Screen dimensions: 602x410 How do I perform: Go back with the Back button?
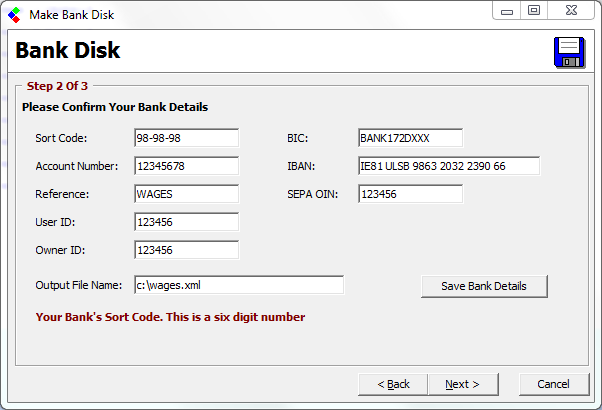[393, 384]
